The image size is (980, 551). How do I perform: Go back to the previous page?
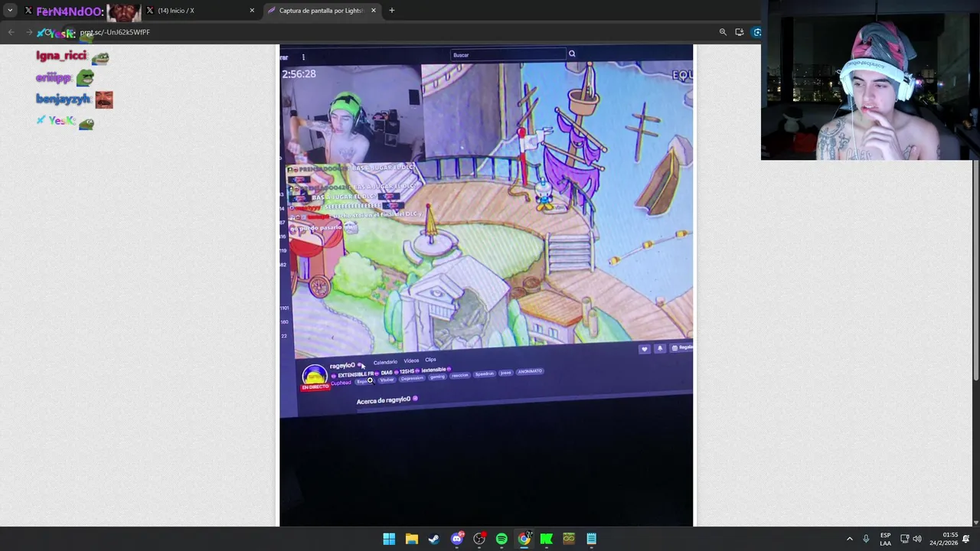tap(11, 32)
